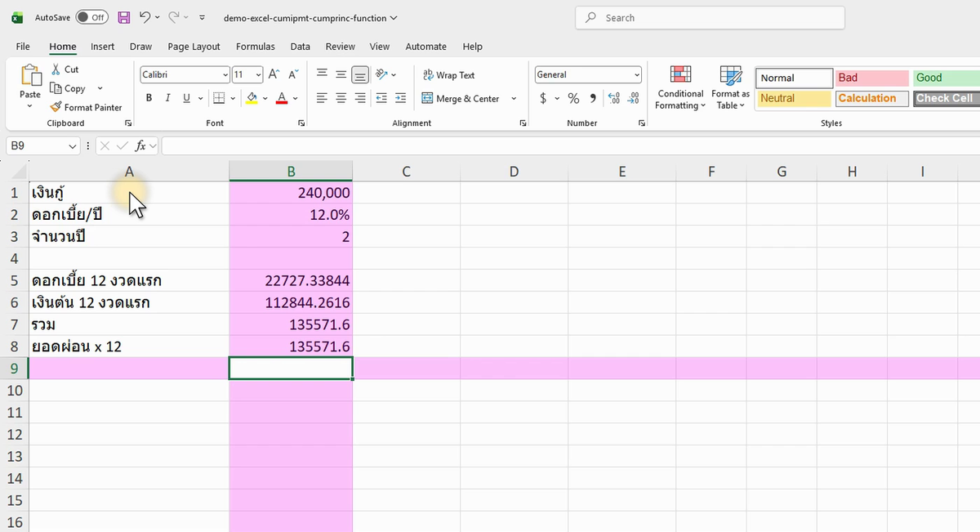Align cell text to the left

coord(322,98)
